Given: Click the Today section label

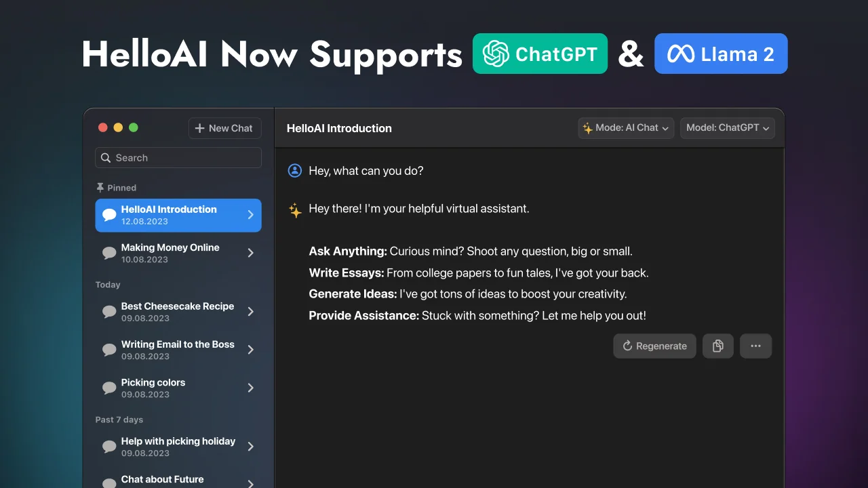Looking at the screenshot, I should tap(108, 285).
